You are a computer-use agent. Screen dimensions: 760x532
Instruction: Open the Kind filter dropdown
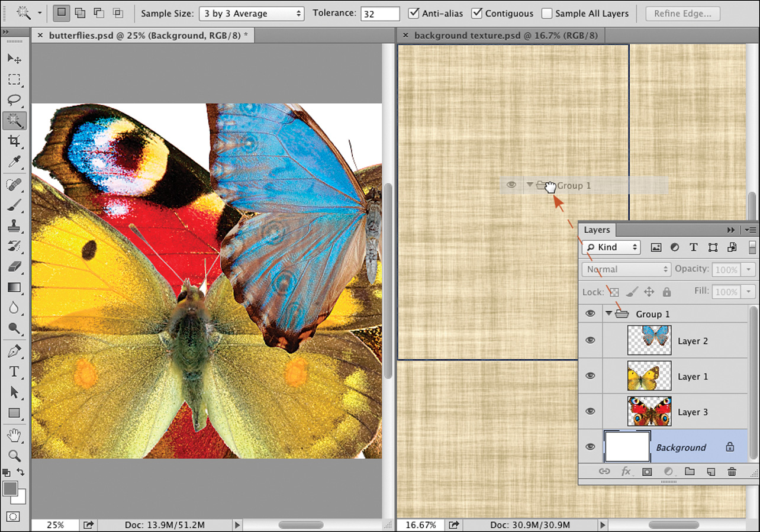tap(611, 247)
